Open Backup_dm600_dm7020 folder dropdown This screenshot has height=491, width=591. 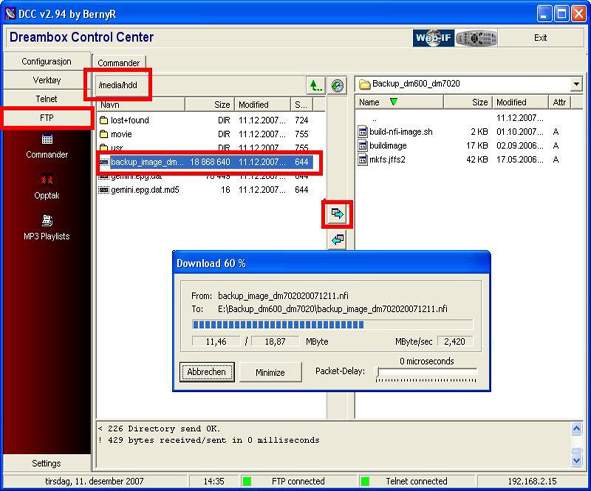pos(576,84)
